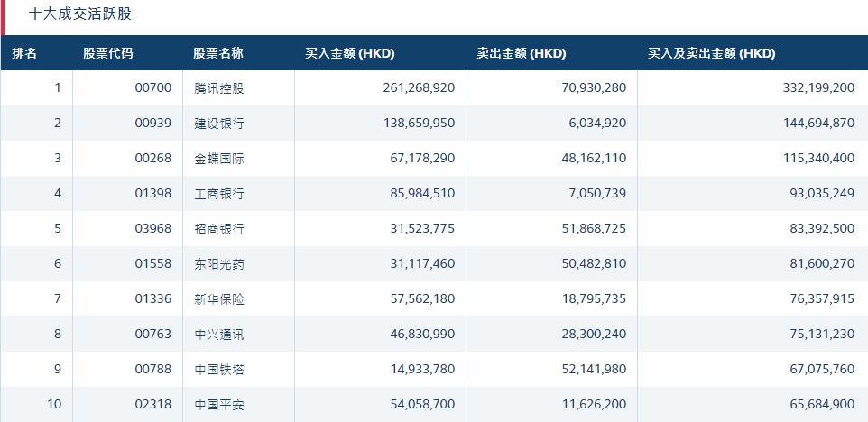The width and height of the screenshot is (868, 422).
Task: Click sell amount 48,162,110
Action: click(594, 158)
